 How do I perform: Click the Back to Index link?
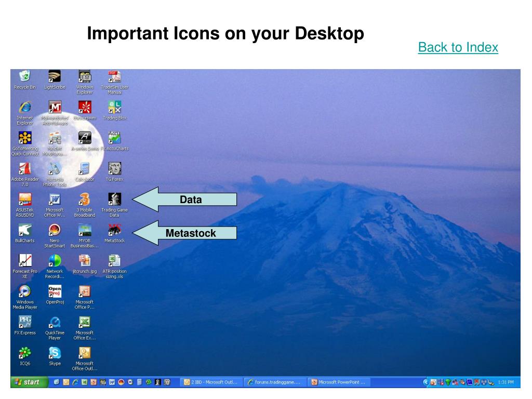coord(458,47)
